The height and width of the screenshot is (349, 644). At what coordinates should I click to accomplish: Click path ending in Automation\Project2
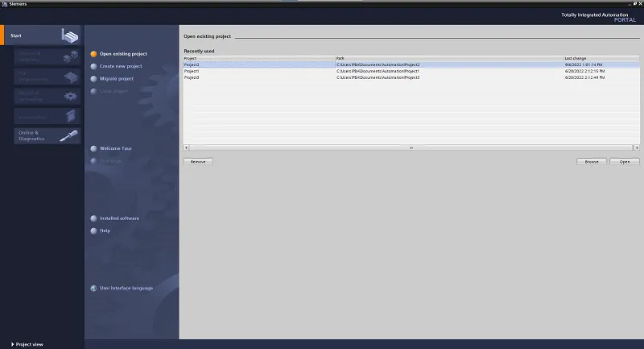pyautogui.click(x=378, y=64)
